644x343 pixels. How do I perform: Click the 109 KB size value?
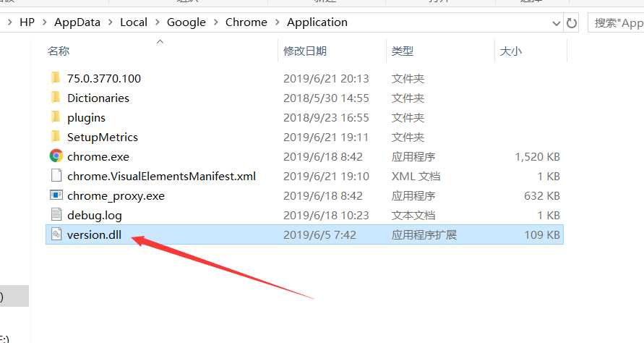542,235
